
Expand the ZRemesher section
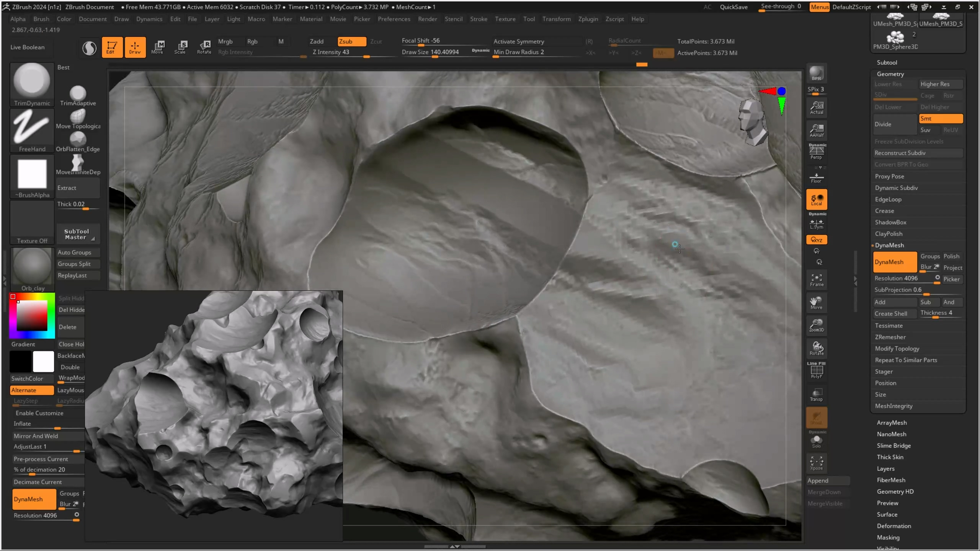click(x=890, y=337)
